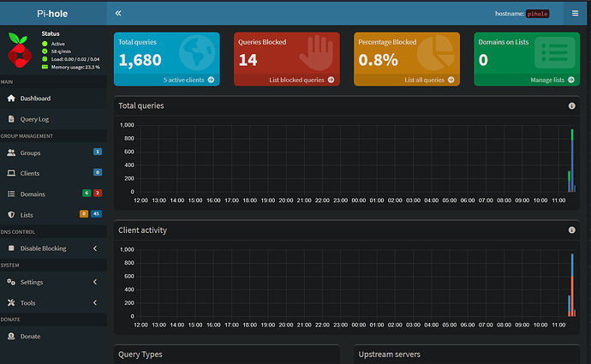
Task: Click pie chart icon on Percentage Blocked card
Action: [x=436, y=53]
